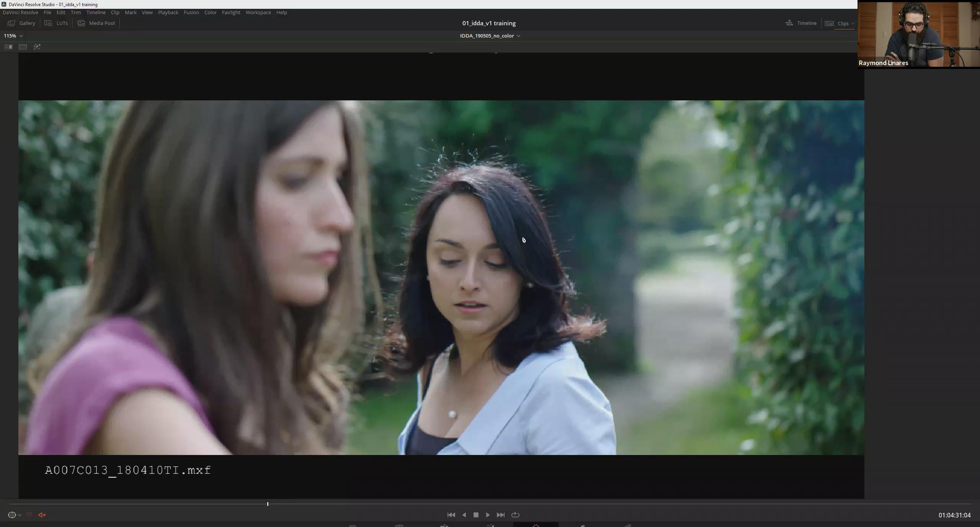
Task: Expand the IDDA_190505_no_color timeline dropdown
Action: pyautogui.click(x=518, y=36)
